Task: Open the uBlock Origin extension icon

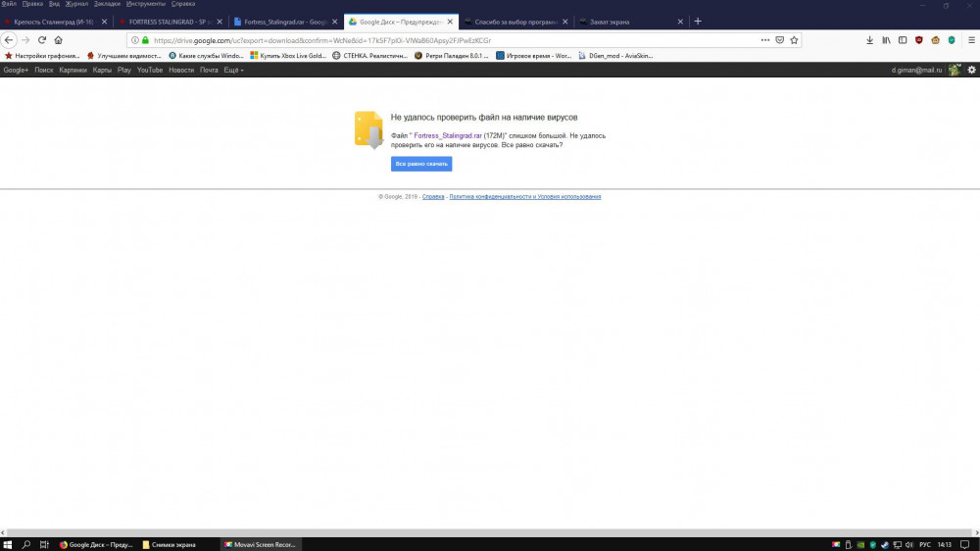Action: (x=919, y=40)
